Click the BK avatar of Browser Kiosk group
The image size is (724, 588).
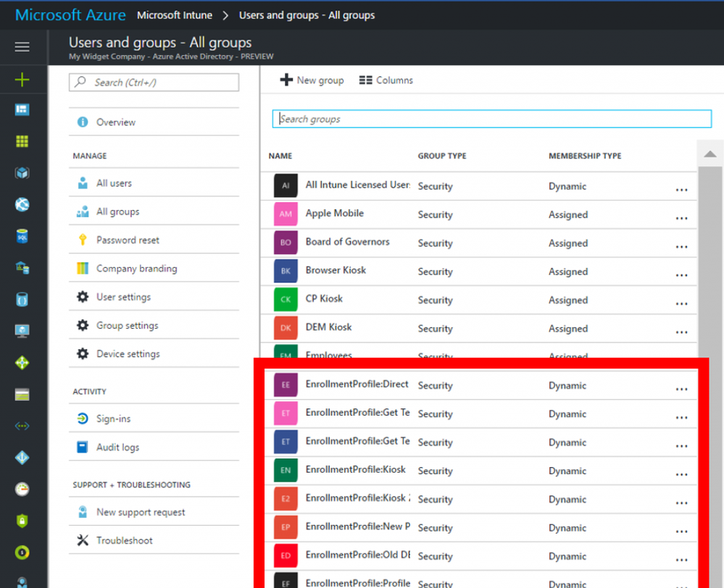286,270
